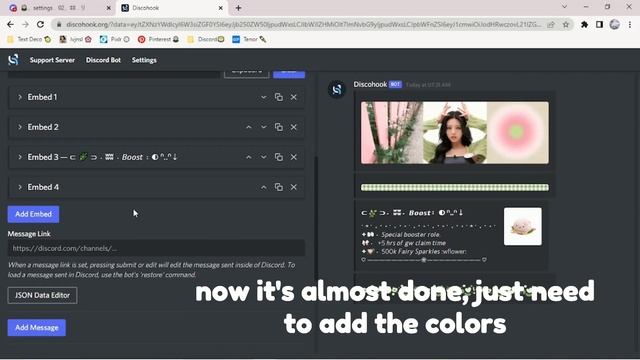The image size is (640, 360).
Task: Go back in browser history
Action: (x=11, y=24)
